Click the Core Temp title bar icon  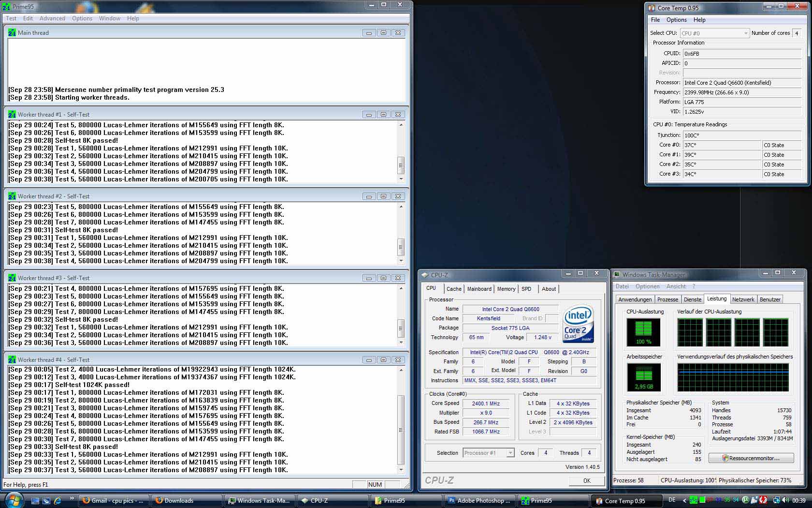[652, 8]
